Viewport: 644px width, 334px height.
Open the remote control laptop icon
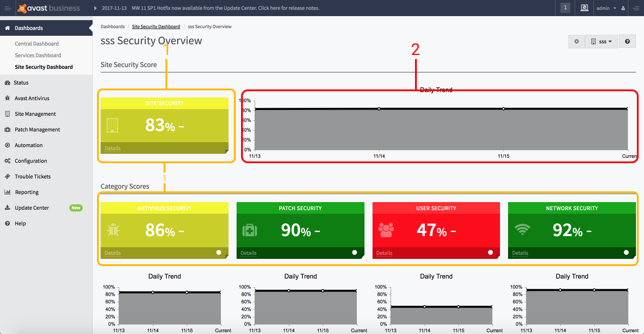click(x=584, y=8)
